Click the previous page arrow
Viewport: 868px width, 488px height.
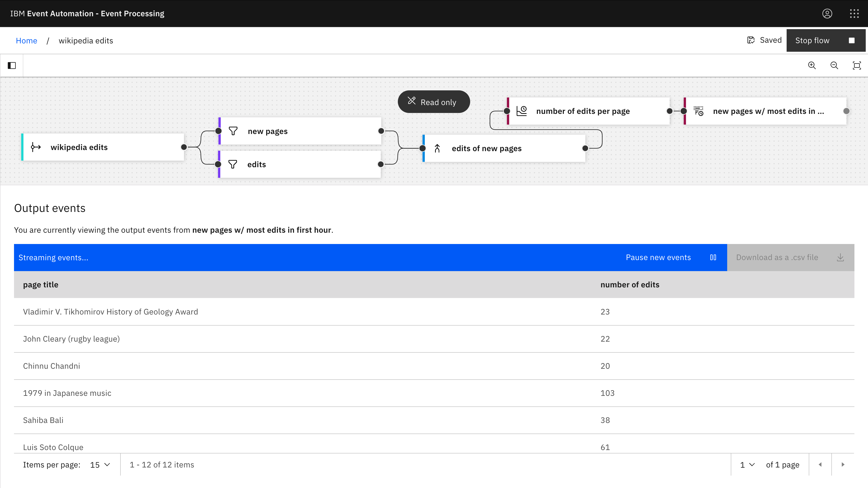tap(820, 465)
